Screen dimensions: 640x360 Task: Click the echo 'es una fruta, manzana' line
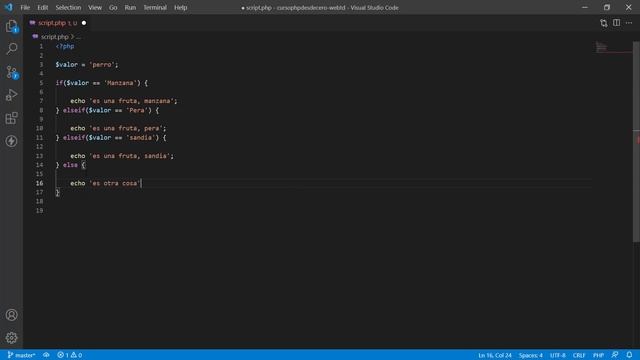[x=124, y=101]
